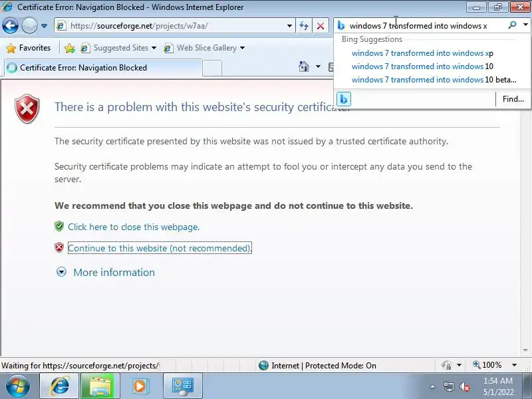532x399 pixels.
Task: Click the Home toolbar icon
Action: 304,66
